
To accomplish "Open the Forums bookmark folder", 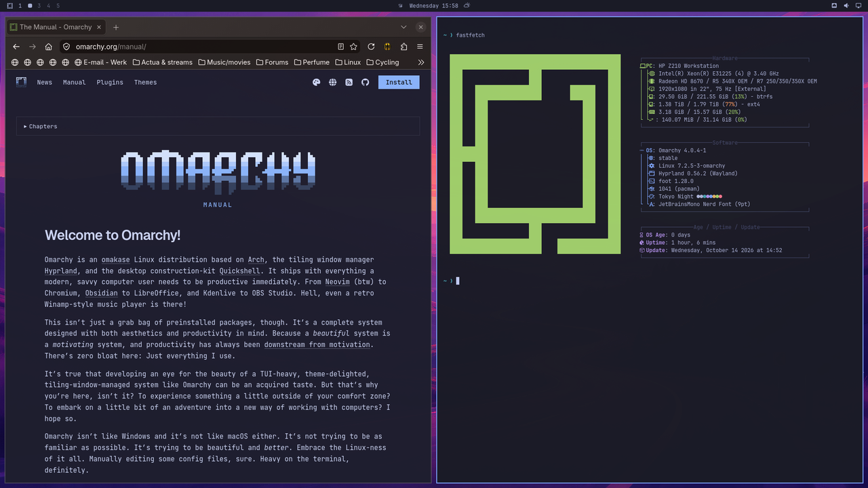I will [272, 62].
